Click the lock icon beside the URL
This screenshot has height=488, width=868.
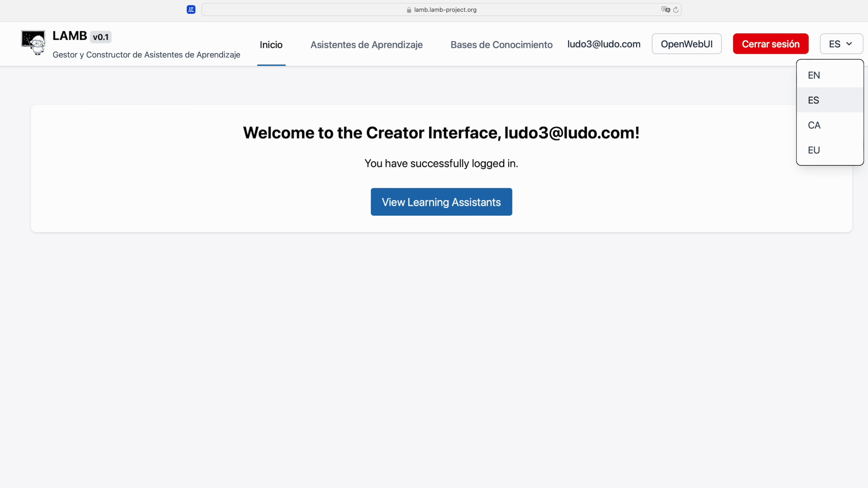(x=409, y=10)
